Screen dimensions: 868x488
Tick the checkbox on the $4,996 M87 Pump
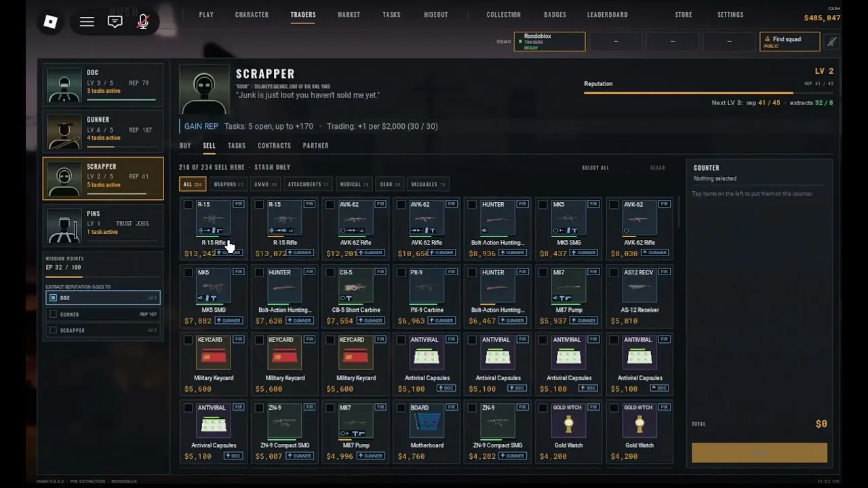coord(330,408)
